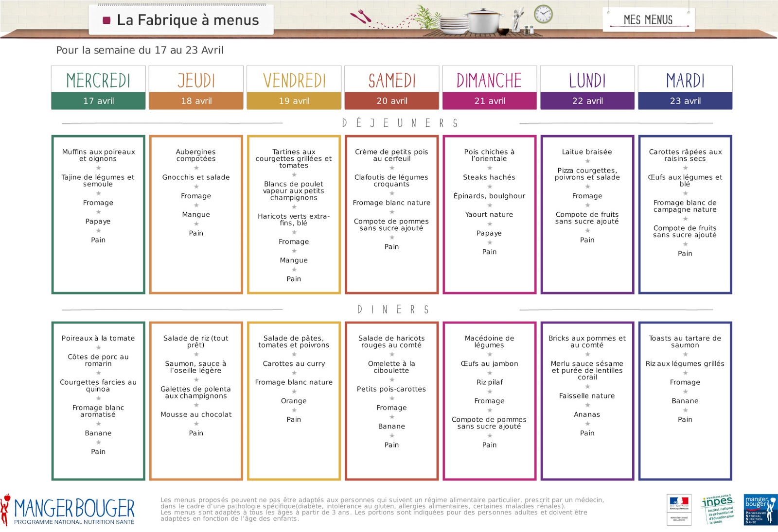This screenshot has height=532, width=778.
Task: Click the stacked plates illustration
Action: [453, 25]
